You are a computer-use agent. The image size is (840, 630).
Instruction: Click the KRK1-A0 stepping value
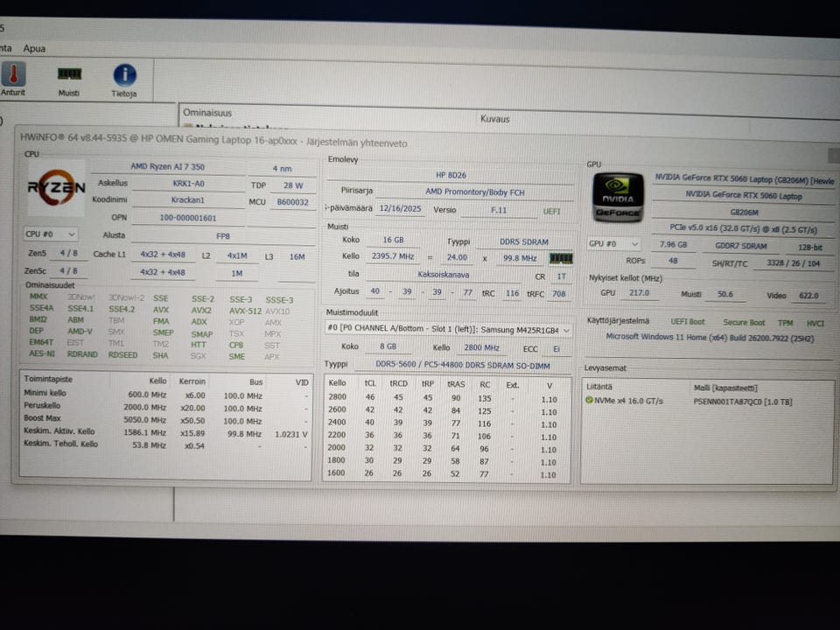click(188, 183)
